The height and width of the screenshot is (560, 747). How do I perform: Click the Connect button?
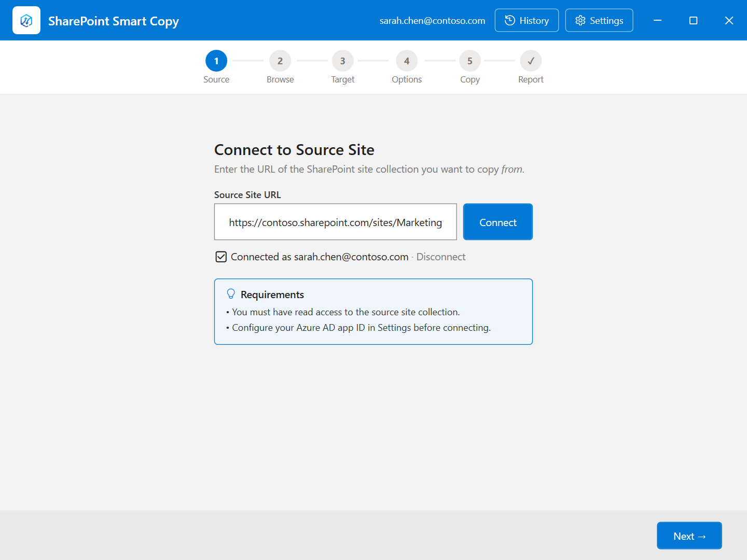(498, 222)
